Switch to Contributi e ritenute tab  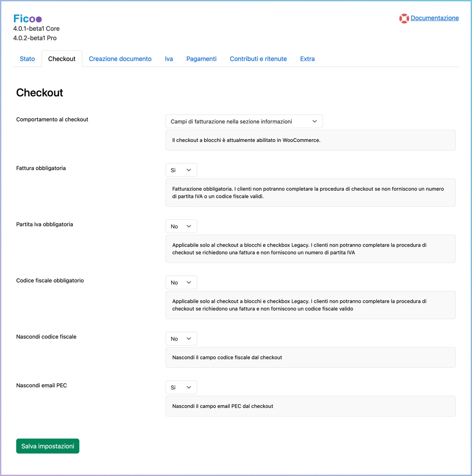258,59
